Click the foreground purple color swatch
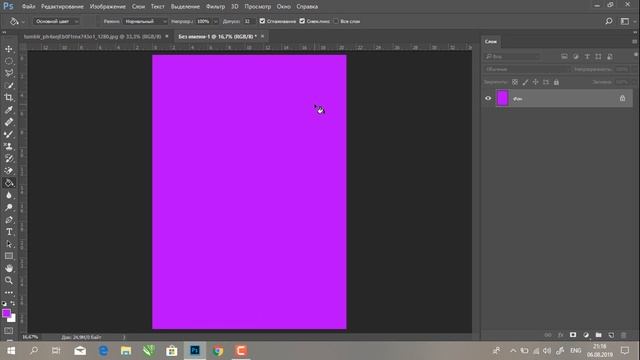 coord(6,313)
